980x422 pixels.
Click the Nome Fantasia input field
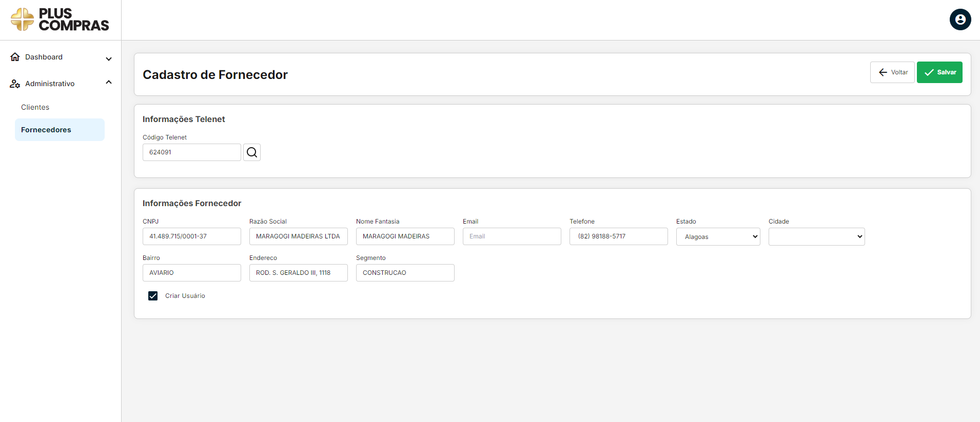tap(405, 236)
